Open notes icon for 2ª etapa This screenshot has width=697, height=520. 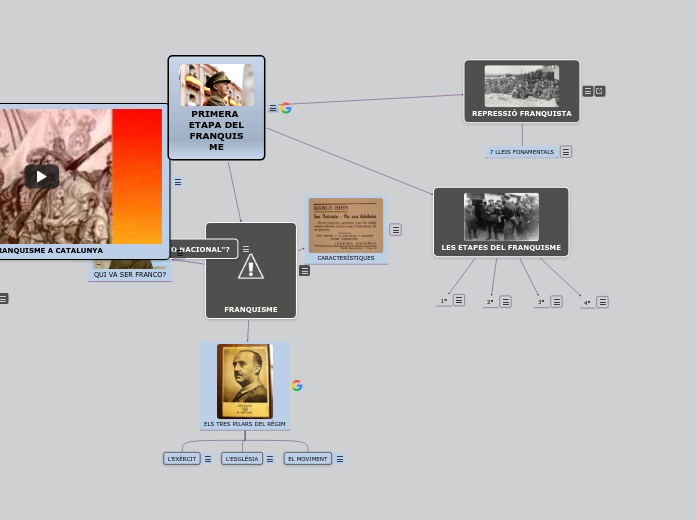[505, 302]
